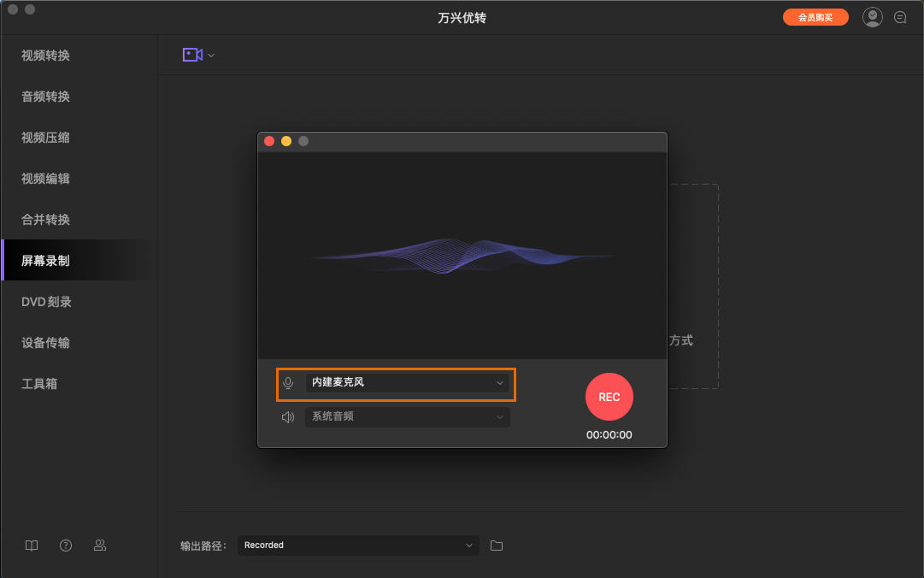Click the help question mark icon
924x578 pixels.
65,545
